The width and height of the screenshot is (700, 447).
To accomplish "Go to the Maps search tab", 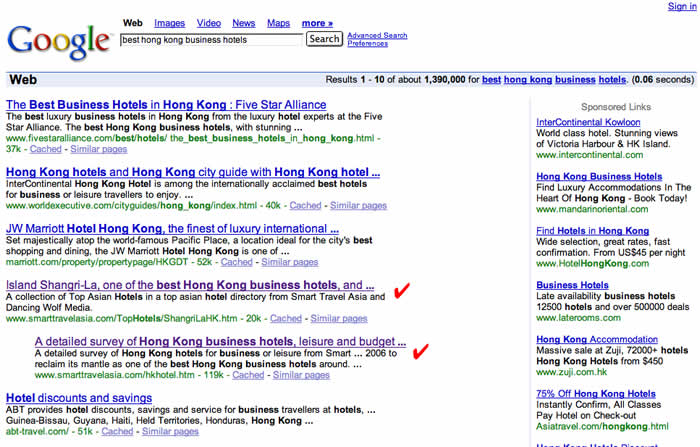I will pos(278,23).
